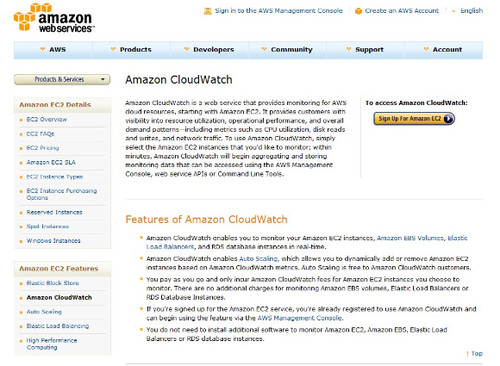Follow AWS Management Console link in bullet text
Screen dimensions: 500x366
click(299, 318)
